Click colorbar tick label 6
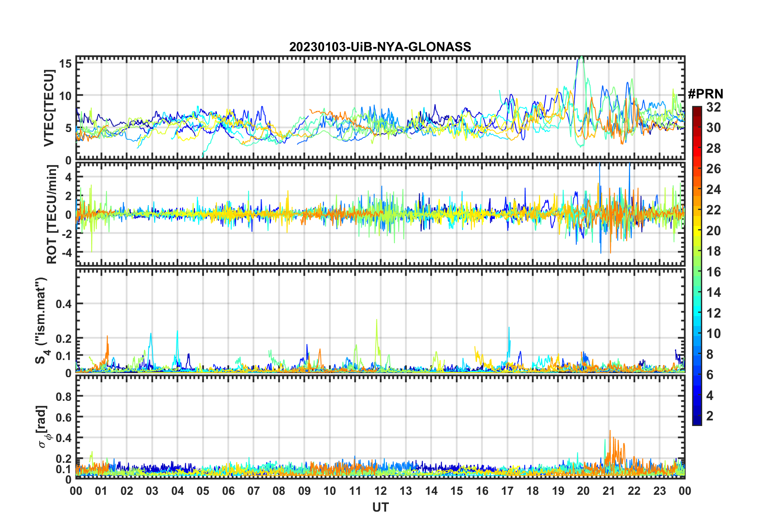The image size is (761, 532). pos(710,375)
